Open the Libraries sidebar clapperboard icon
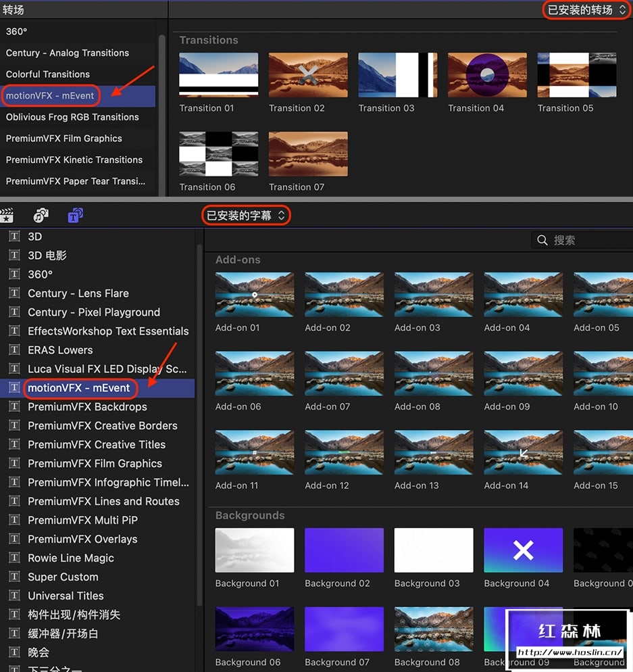The image size is (633, 672). pos(7,215)
